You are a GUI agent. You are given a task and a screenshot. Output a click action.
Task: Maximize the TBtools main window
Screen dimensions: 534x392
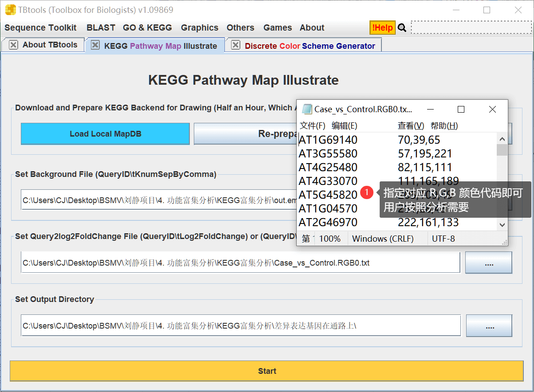487,10
